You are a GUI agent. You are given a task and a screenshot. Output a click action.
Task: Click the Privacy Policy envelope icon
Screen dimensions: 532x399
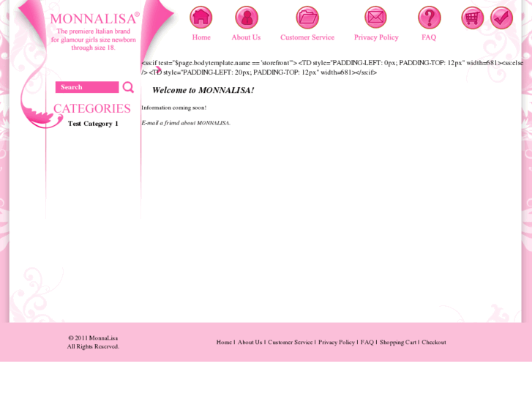(x=375, y=18)
